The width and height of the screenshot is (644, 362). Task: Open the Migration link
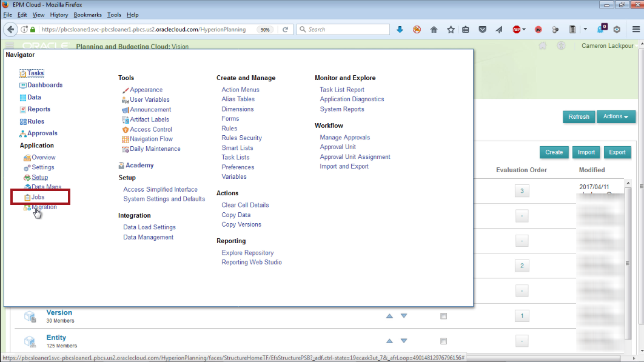coord(44,207)
